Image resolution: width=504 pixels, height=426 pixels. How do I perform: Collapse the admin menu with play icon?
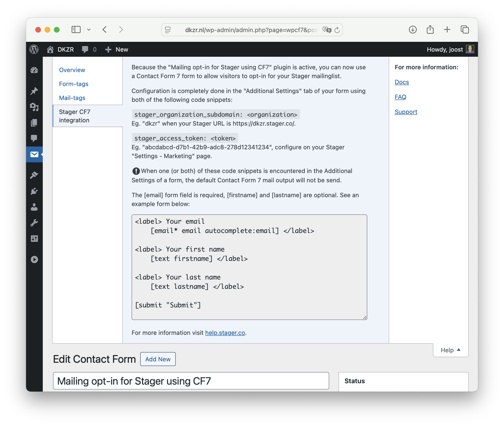[x=34, y=259]
